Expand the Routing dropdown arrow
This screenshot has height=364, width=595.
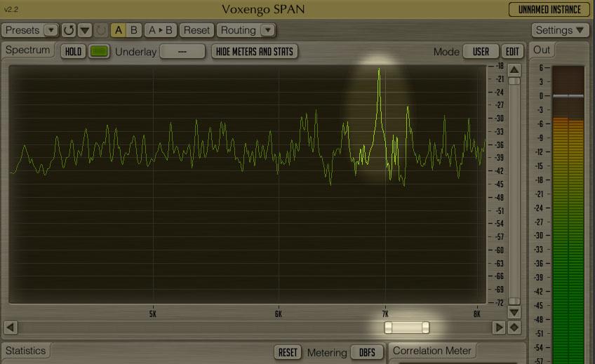click(x=268, y=30)
